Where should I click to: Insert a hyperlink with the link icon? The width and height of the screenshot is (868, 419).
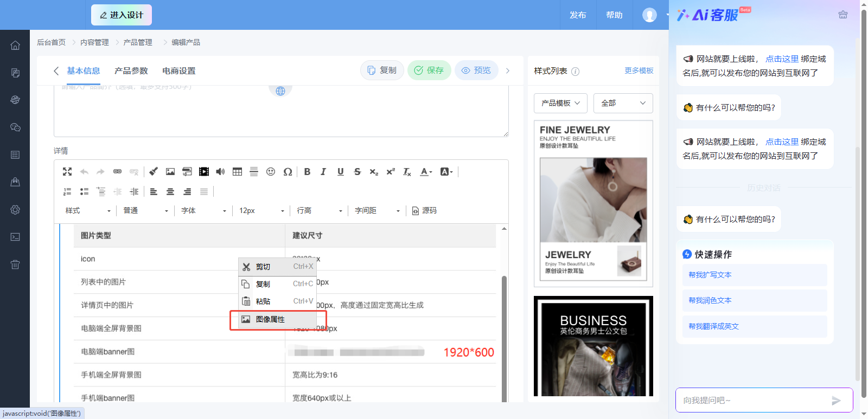click(117, 172)
